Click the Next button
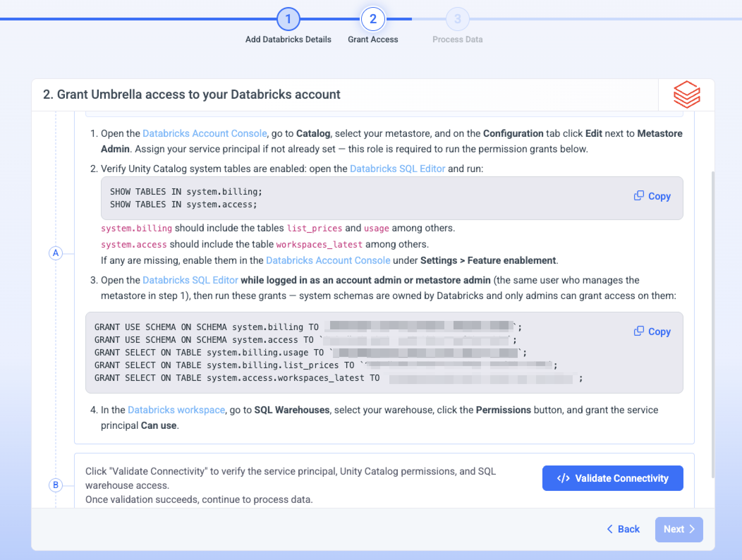Screen dimensions: 742x560 tap(679, 529)
